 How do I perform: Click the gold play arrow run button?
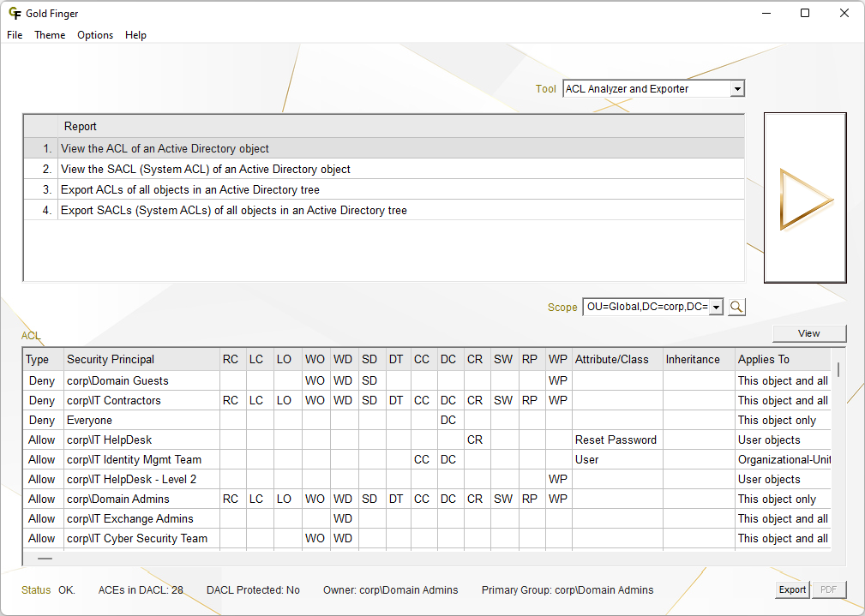805,199
